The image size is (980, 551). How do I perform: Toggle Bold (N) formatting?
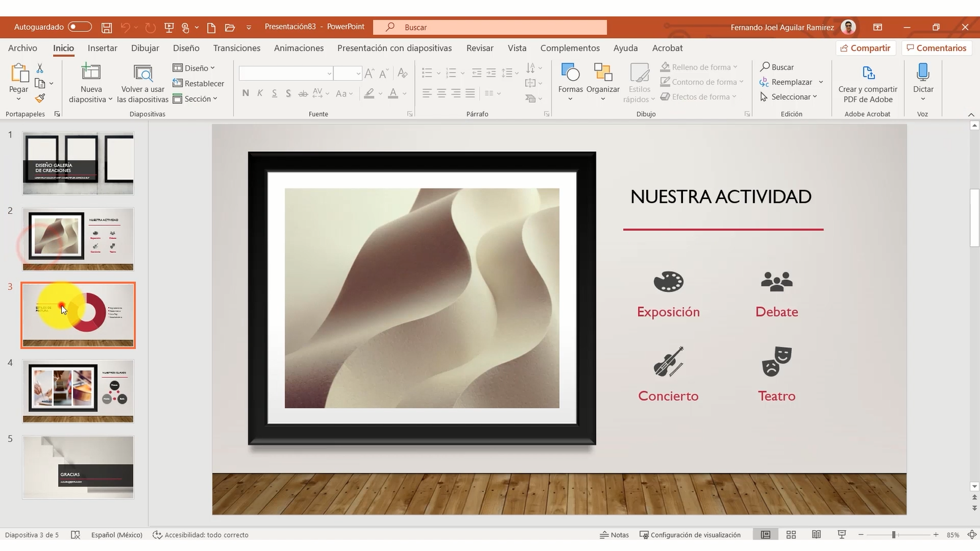click(246, 93)
